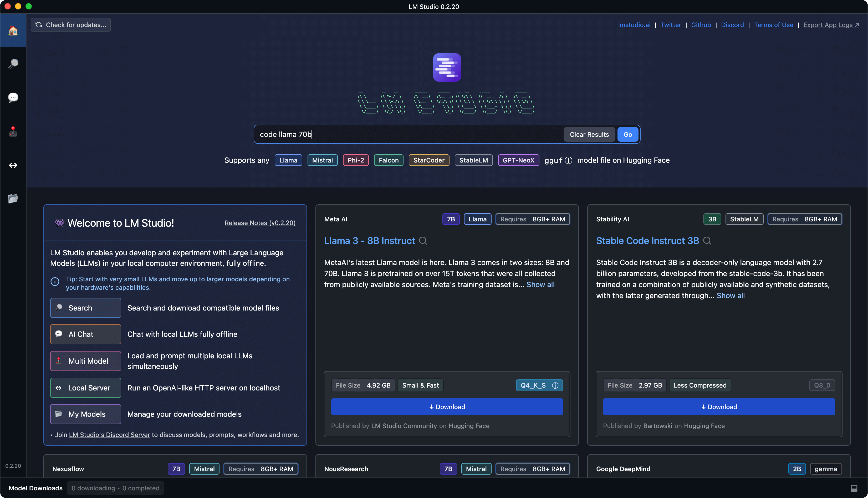This screenshot has height=498, width=868.
Task: Click the 2B badge on the Google DeepMind card
Action: (x=796, y=469)
